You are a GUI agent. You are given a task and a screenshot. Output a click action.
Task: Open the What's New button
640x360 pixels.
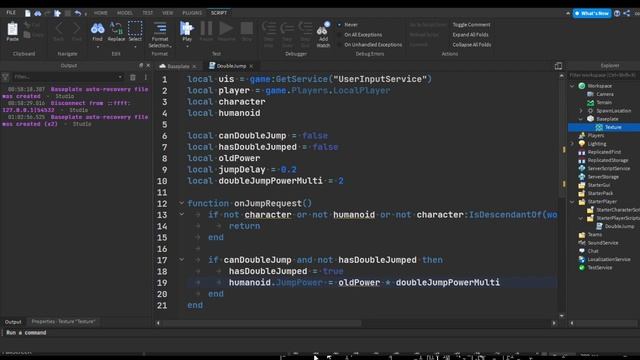pos(592,13)
